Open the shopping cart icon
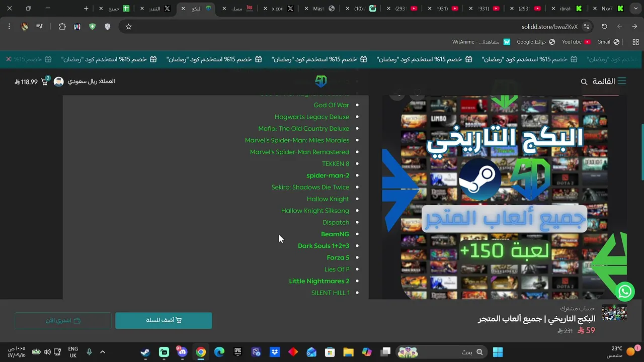This screenshot has height=362, width=644. [x=44, y=81]
